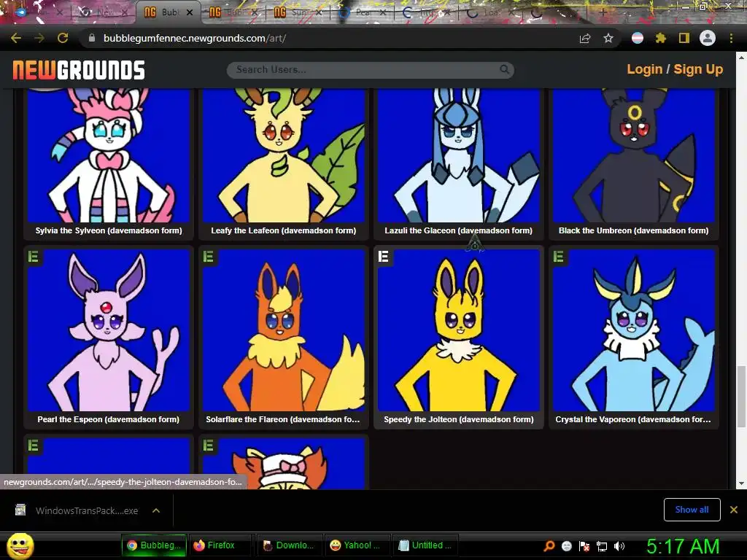Switch to the Pea tab

click(363, 12)
